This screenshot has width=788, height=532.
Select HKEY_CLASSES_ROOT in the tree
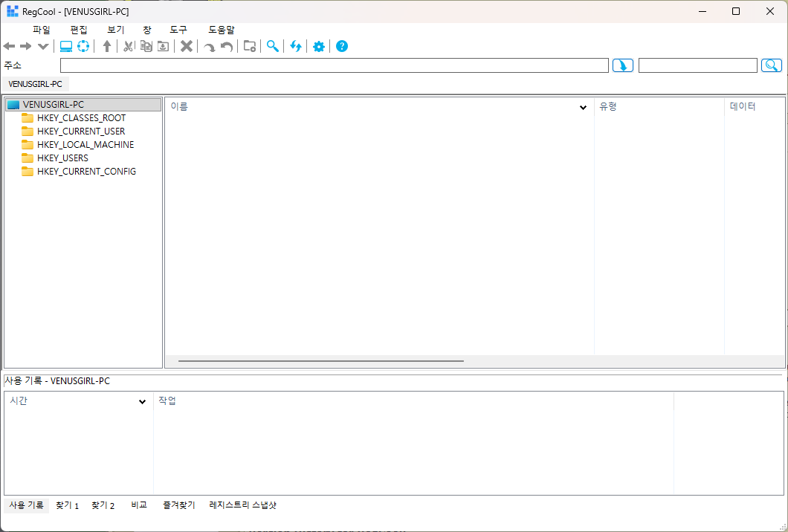82,118
